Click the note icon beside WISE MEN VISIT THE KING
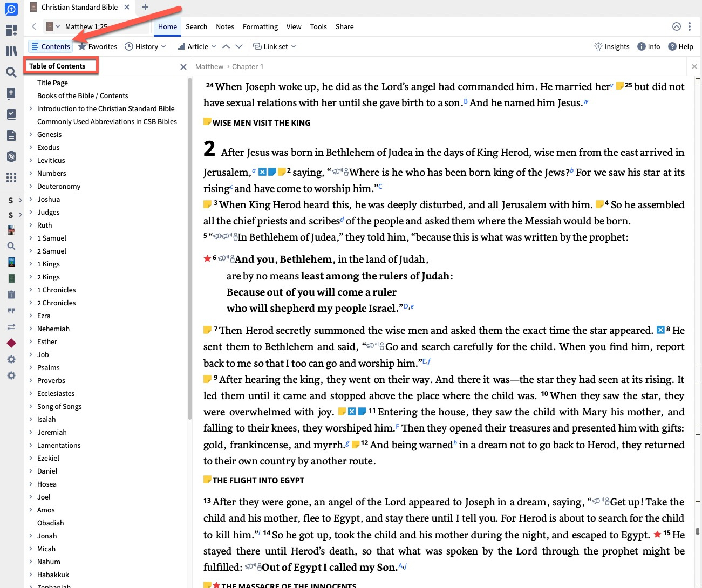Image resolution: width=702 pixels, height=588 pixels. 207,122
